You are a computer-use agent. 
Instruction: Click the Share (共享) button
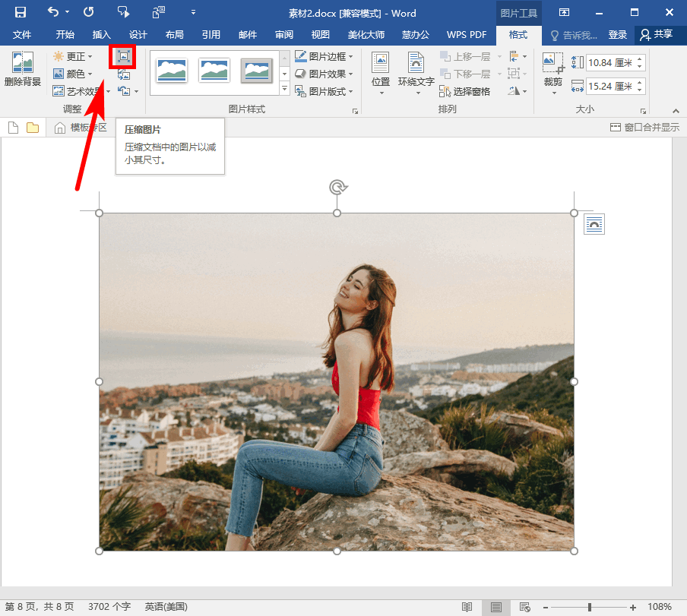coord(657,35)
